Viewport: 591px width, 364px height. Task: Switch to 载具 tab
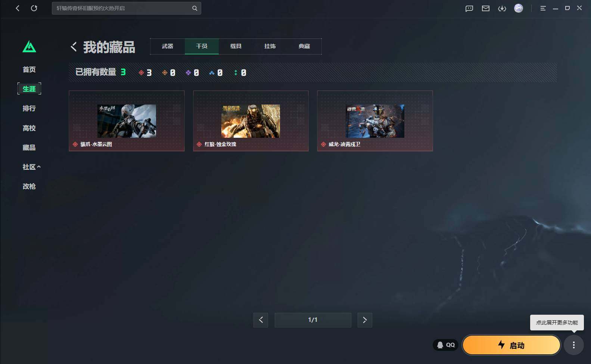(x=236, y=46)
